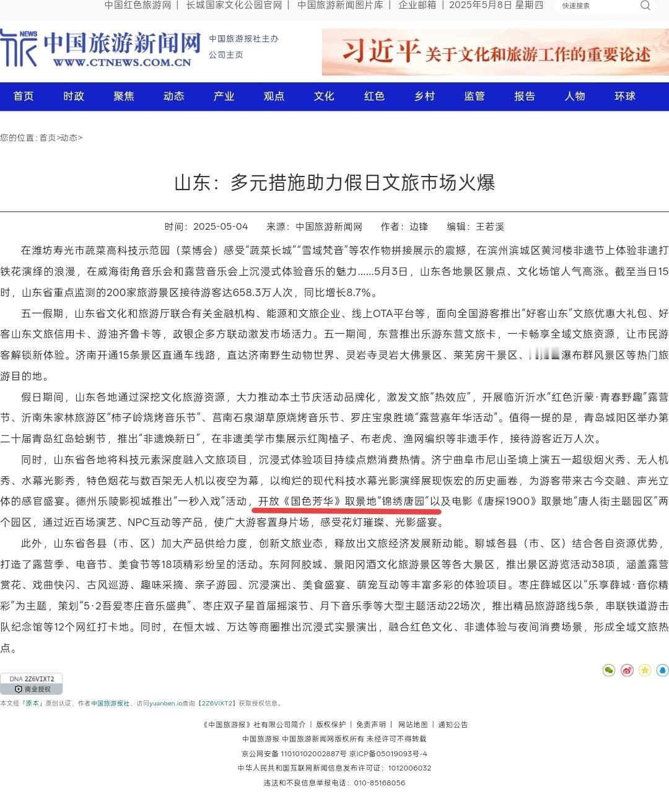This screenshot has height=812, width=669.
Task: Click 京公网安备 11010102002887号 record
Action: click(x=294, y=754)
